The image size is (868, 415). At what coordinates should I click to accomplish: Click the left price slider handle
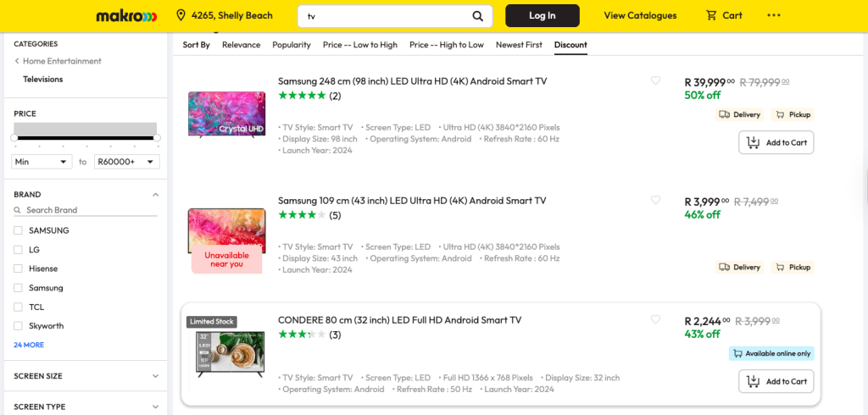coord(15,138)
